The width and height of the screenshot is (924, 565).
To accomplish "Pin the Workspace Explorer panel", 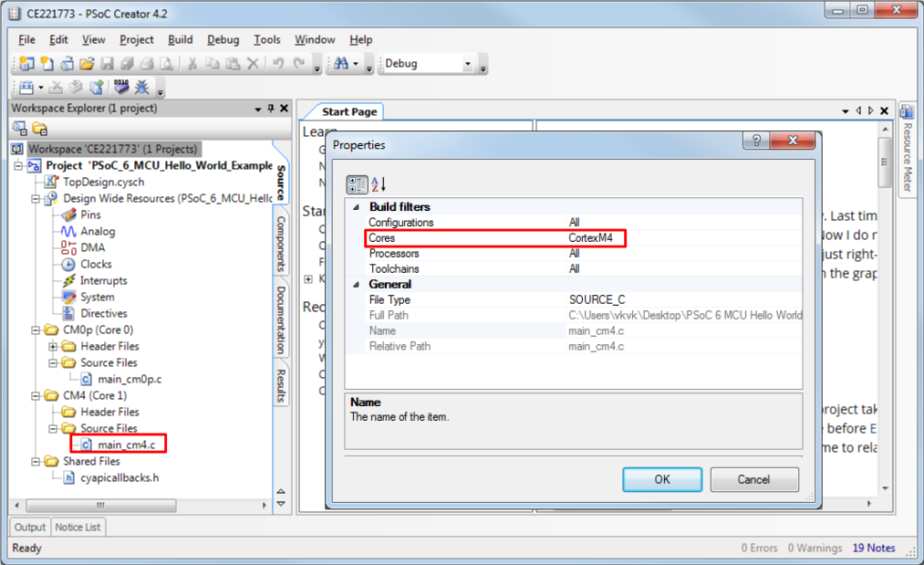I will [271, 109].
